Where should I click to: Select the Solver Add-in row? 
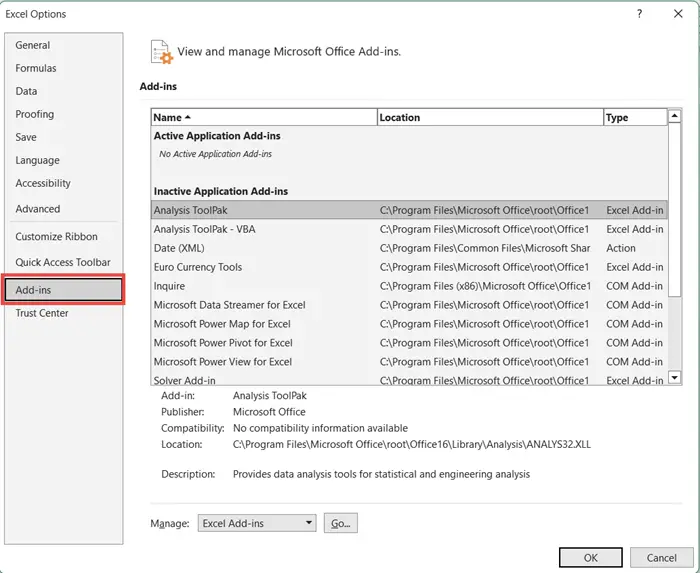[x=409, y=380]
